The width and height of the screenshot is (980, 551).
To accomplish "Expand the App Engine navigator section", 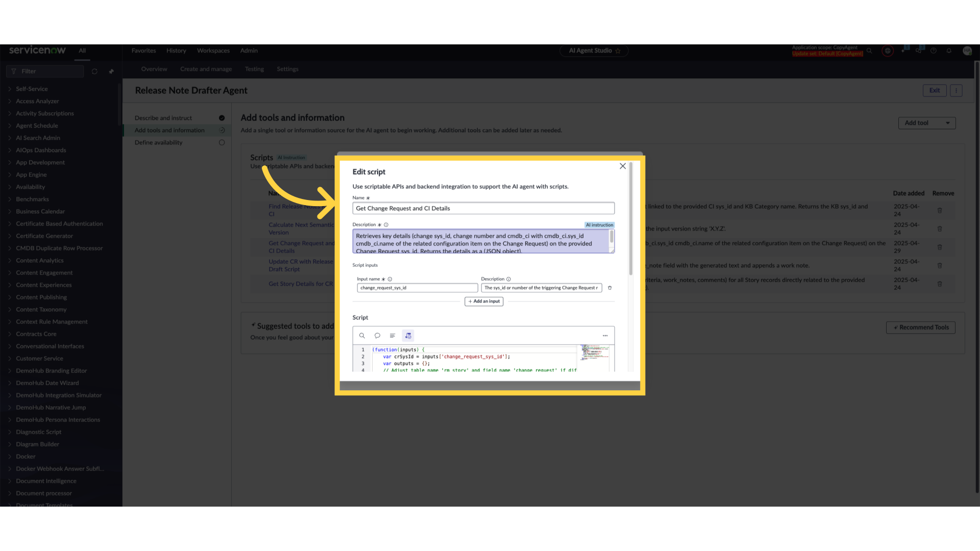I will (10, 174).
